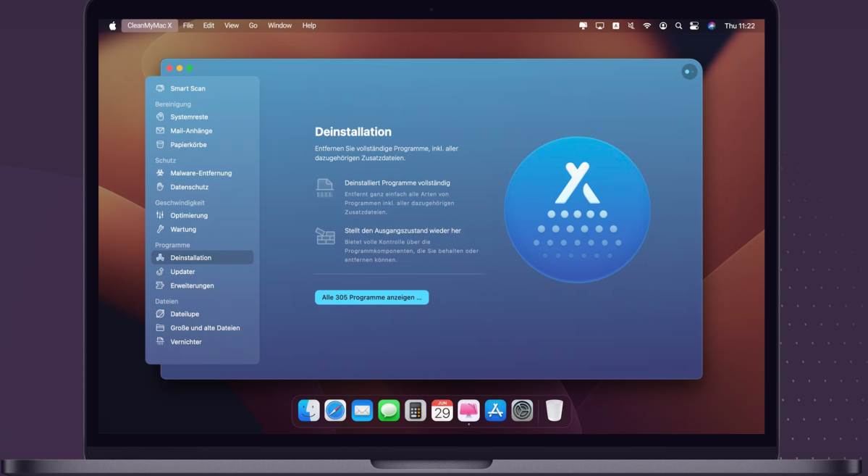
Task: Select the Dateilupe space lens icon
Action: coord(160,314)
